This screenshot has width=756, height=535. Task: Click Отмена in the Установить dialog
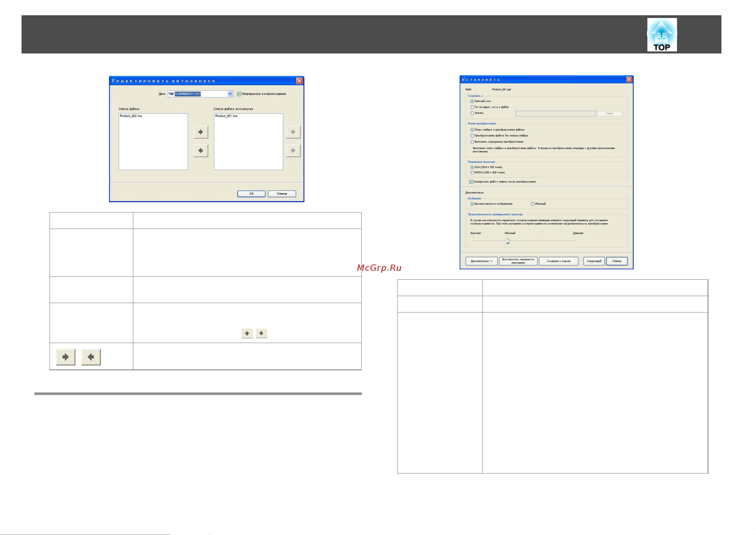click(x=617, y=261)
